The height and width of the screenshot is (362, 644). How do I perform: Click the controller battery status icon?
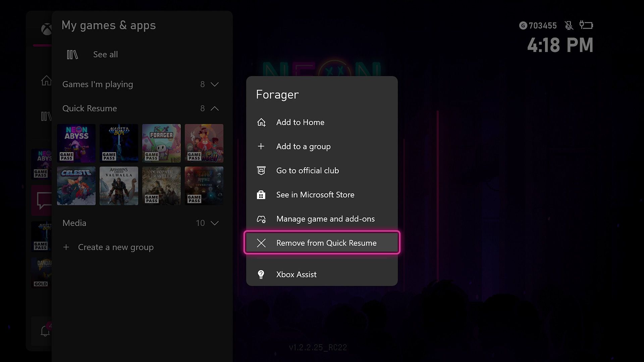586,25
